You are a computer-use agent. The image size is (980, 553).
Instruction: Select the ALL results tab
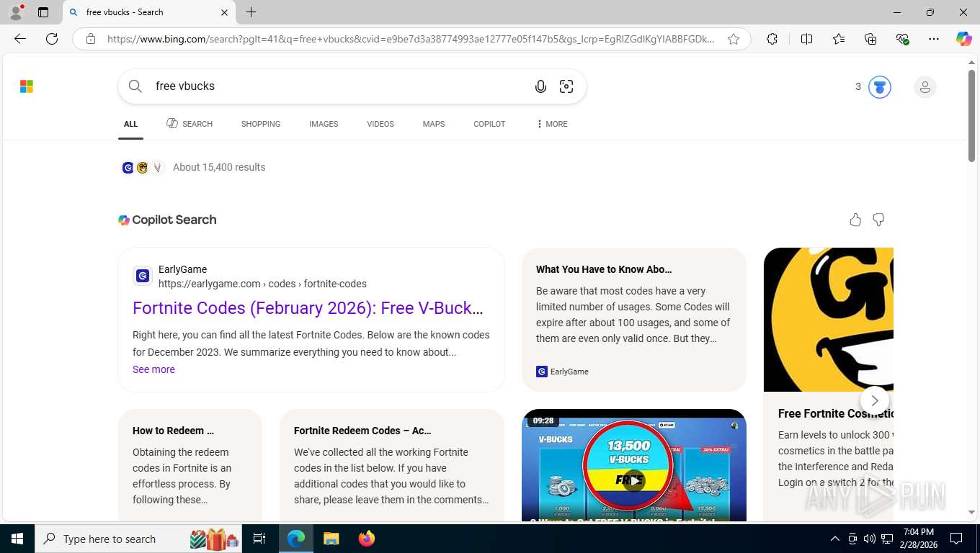point(130,124)
